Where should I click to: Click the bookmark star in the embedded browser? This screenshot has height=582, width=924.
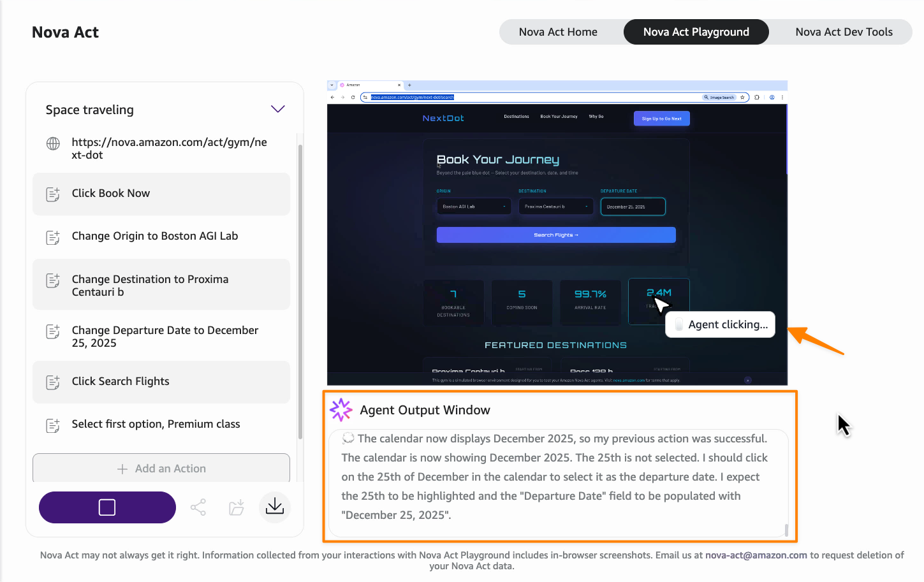[742, 98]
